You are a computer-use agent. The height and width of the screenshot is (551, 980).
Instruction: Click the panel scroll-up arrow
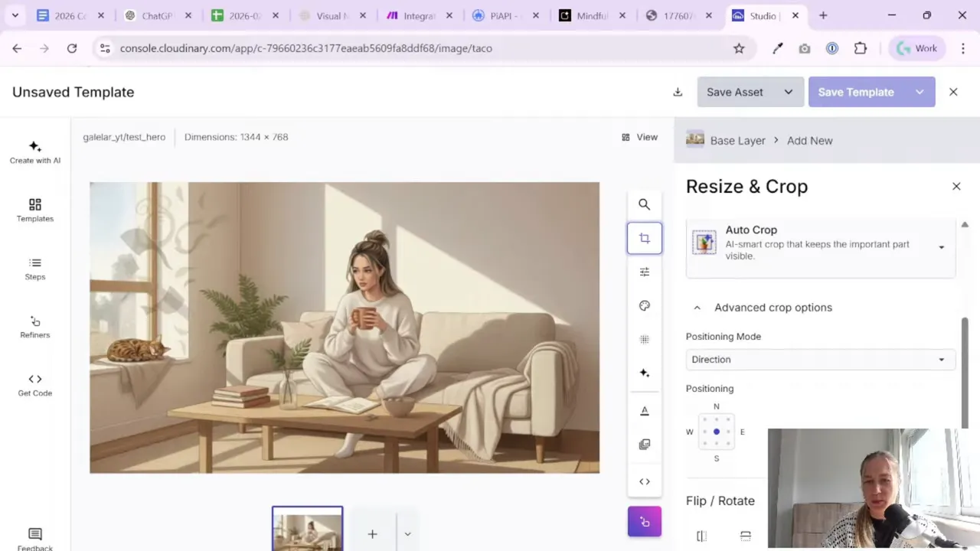tap(965, 225)
